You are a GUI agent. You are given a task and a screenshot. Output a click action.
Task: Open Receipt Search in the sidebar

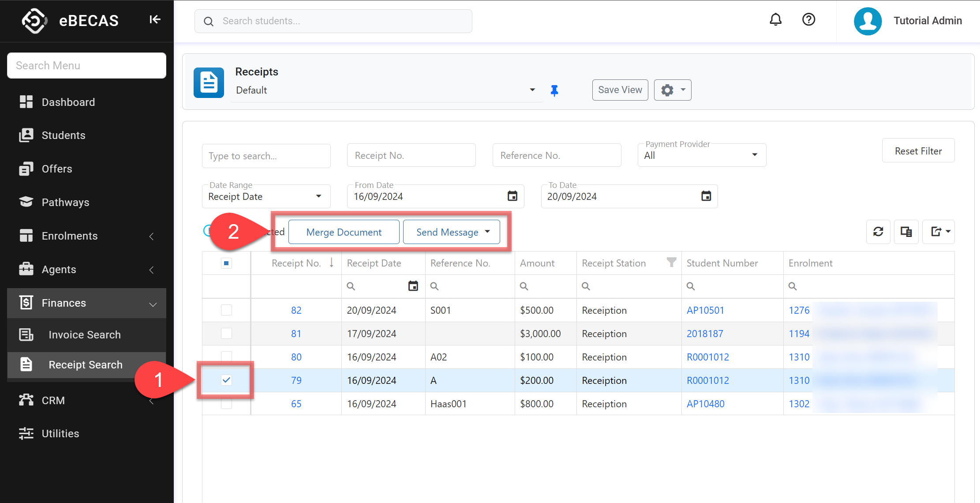[x=86, y=365]
